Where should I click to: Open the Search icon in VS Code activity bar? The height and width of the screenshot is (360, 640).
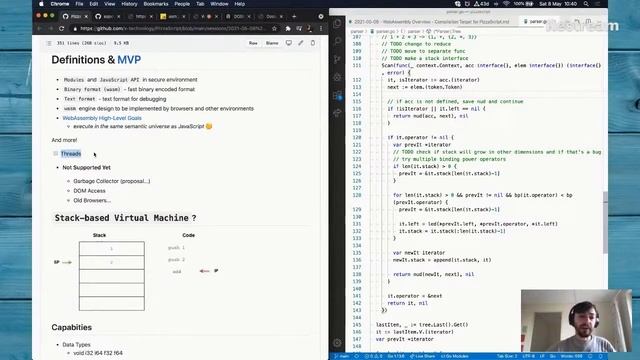tap(337, 41)
